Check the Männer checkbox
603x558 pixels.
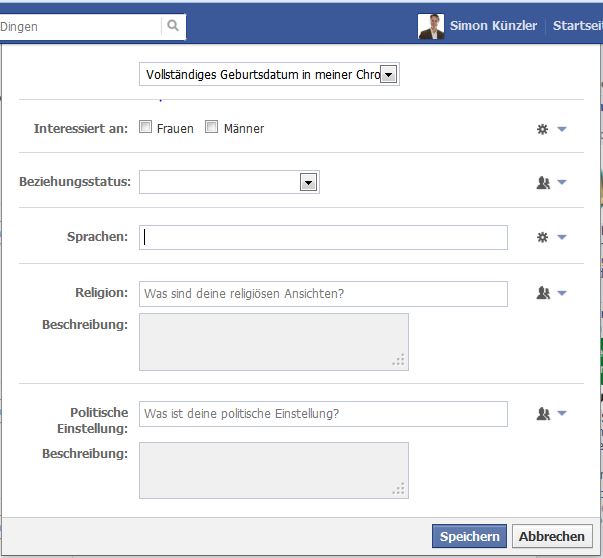click(211, 128)
